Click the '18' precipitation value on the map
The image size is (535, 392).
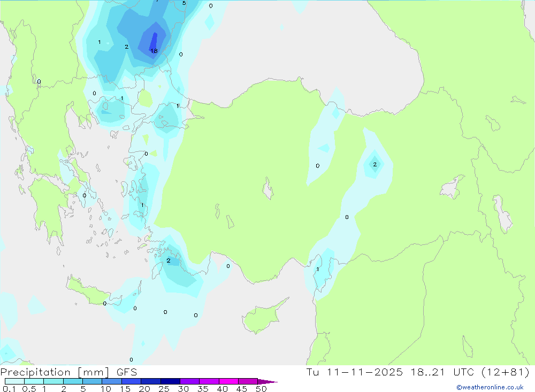point(154,51)
